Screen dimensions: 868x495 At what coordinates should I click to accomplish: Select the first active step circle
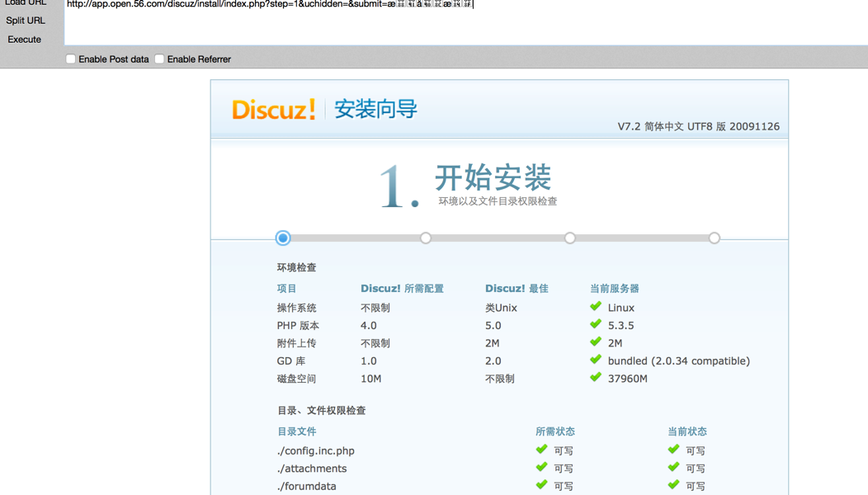pos(283,238)
